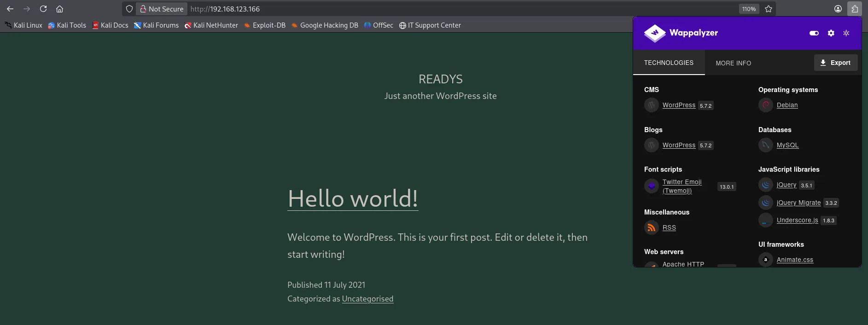Click the WordPress icon under Blogs
Screen dimensions: 868x325
click(652, 145)
